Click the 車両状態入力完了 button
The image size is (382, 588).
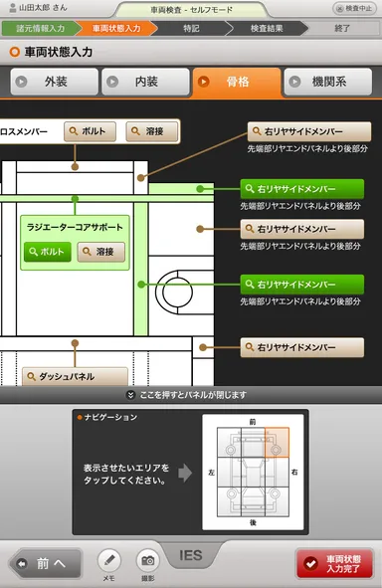click(x=335, y=564)
